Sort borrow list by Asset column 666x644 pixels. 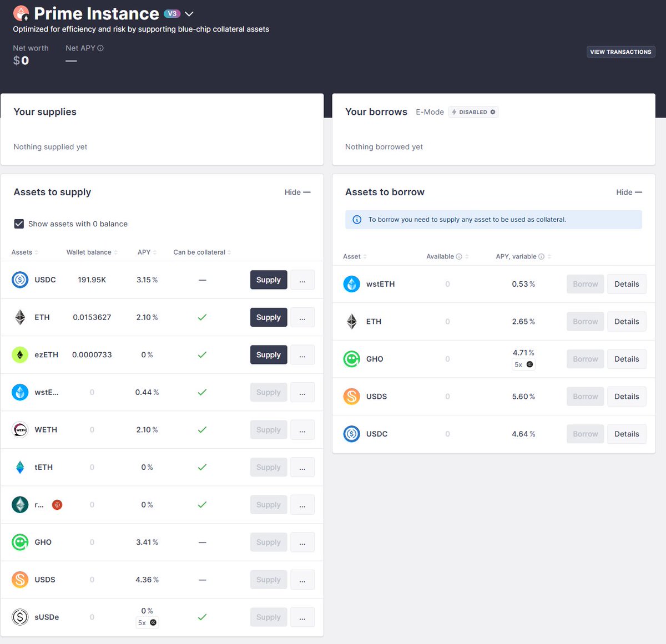point(355,256)
